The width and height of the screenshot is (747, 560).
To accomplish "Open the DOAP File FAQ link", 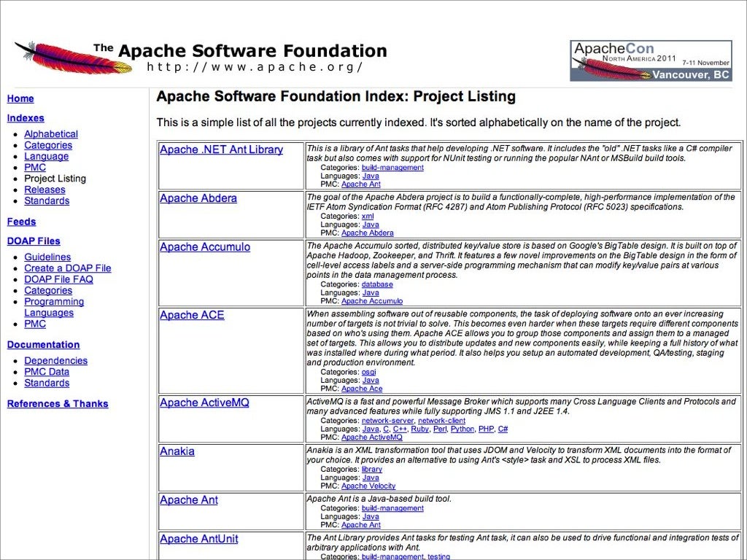I will pos(58,279).
